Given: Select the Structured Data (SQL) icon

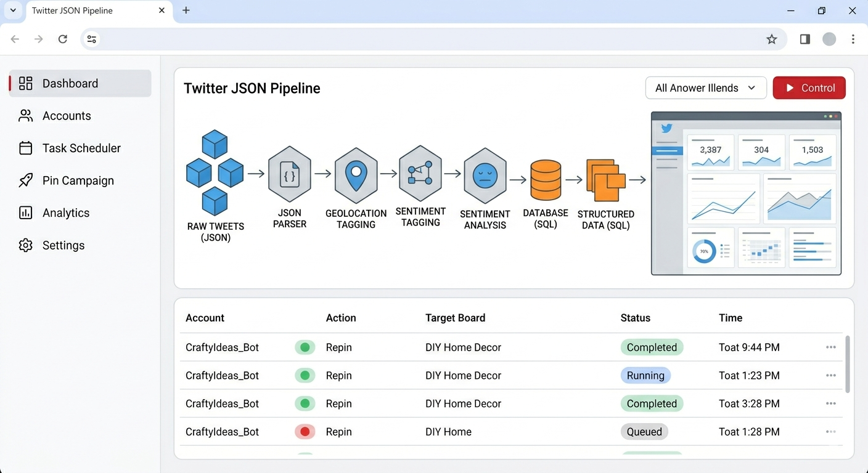Looking at the screenshot, I should [606, 180].
